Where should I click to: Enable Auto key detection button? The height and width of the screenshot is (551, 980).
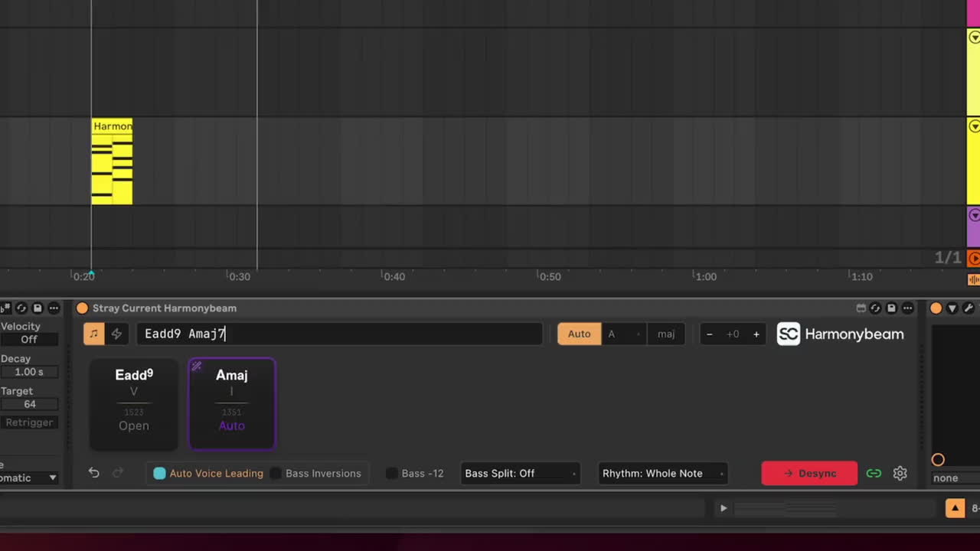579,334
